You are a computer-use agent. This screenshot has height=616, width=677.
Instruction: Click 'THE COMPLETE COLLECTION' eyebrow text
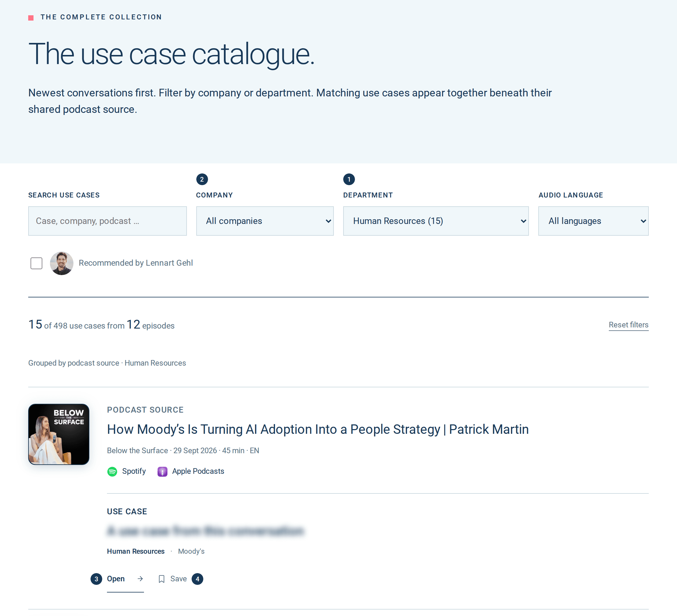coord(101,17)
